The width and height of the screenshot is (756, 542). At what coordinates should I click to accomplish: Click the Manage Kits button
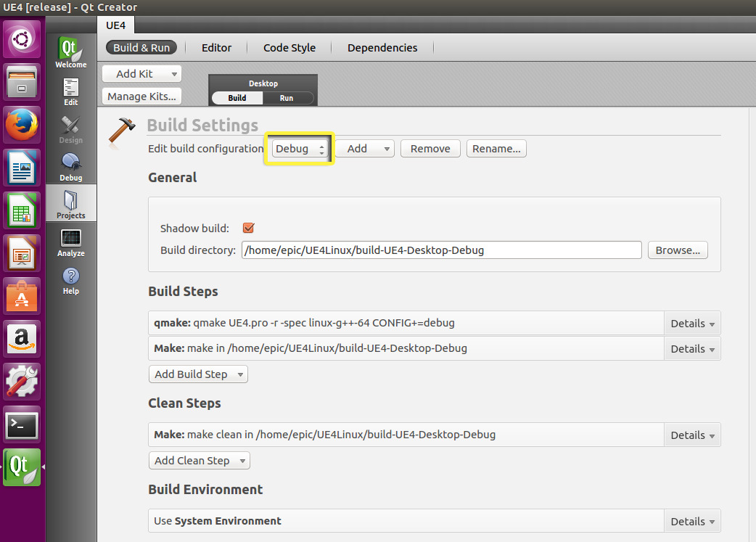(141, 97)
